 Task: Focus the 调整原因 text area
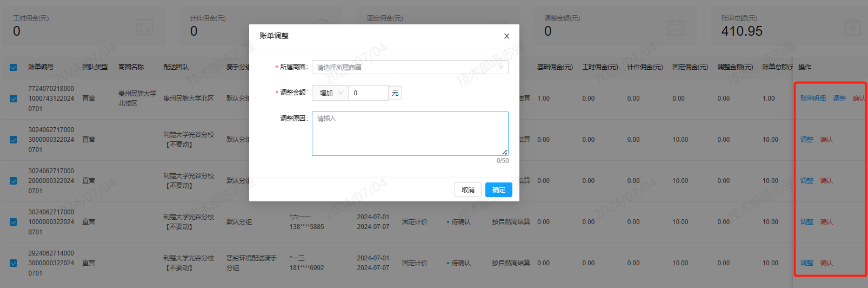[410, 134]
